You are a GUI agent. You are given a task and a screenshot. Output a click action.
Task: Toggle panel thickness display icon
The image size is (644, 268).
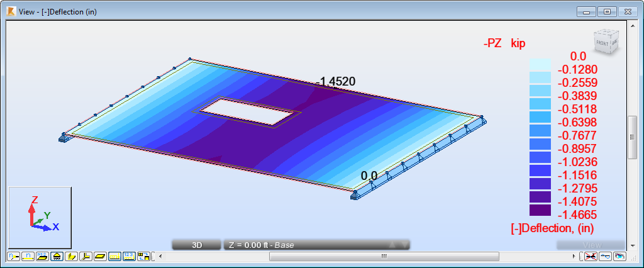(100, 257)
